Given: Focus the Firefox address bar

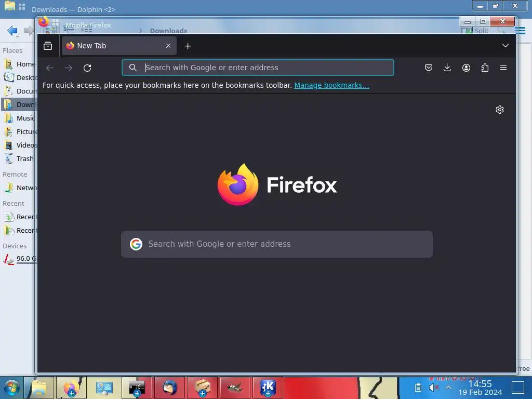Looking at the screenshot, I should click(258, 68).
